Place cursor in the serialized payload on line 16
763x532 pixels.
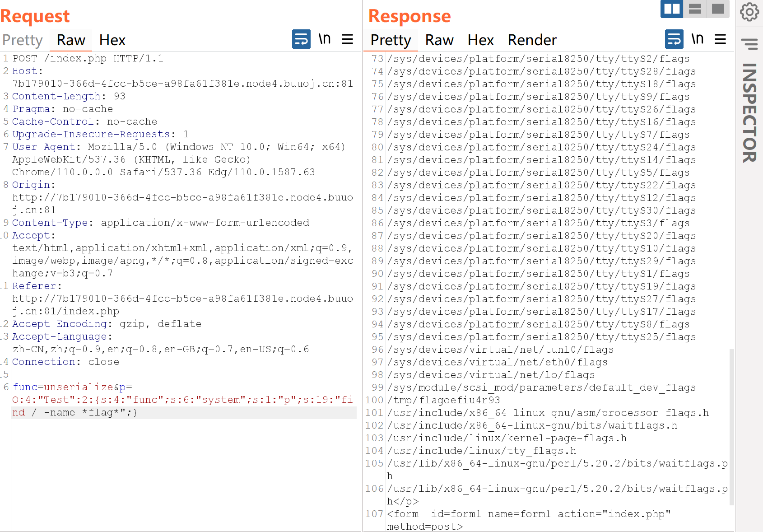[181, 399]
